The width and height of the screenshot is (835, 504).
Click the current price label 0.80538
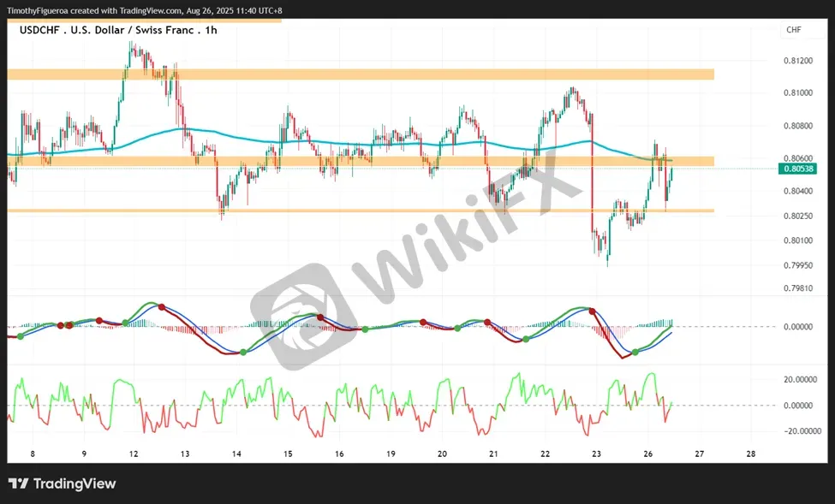click(797, 169)
